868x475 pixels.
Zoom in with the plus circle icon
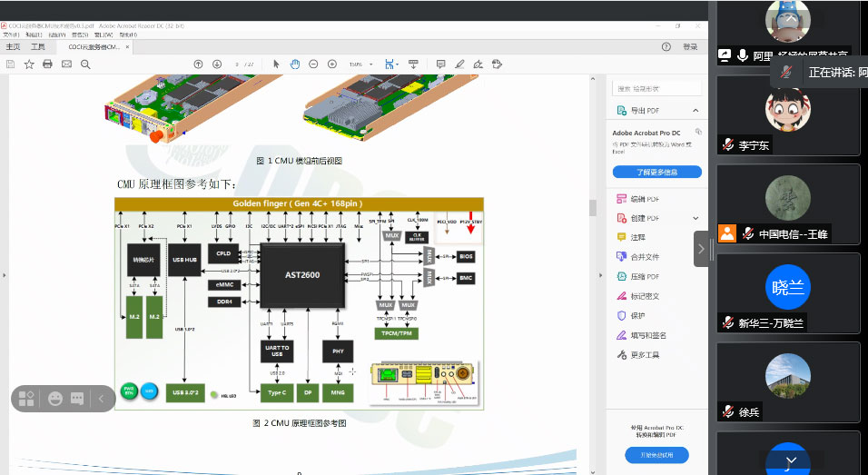[x=332, y=64]
